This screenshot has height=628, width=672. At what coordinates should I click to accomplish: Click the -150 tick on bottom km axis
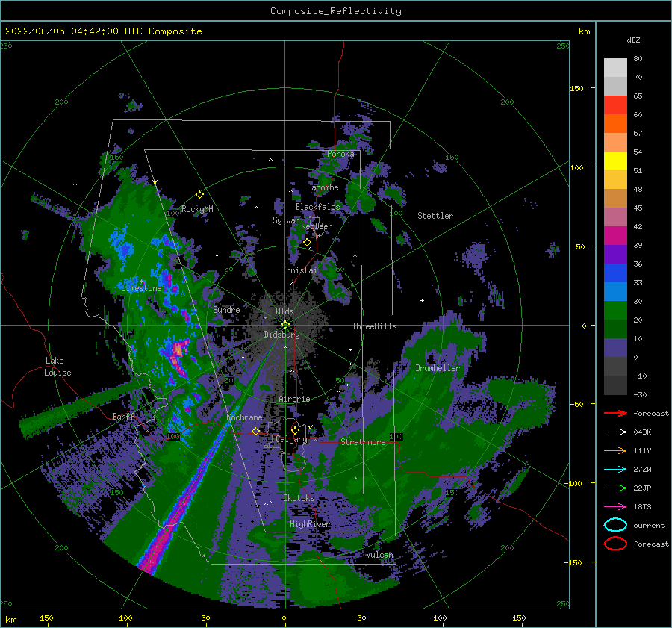tap(44, 618)
